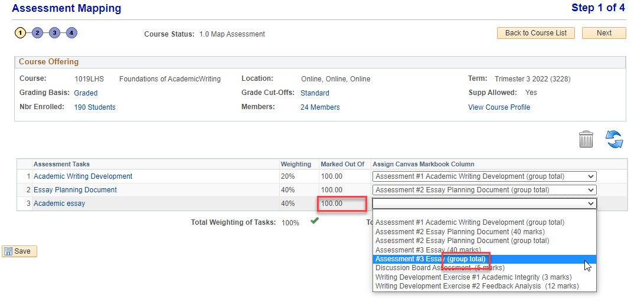Click the Save button with disk icon
The width and height of the screenshot is (644, 305).
(x=19, y=251)
